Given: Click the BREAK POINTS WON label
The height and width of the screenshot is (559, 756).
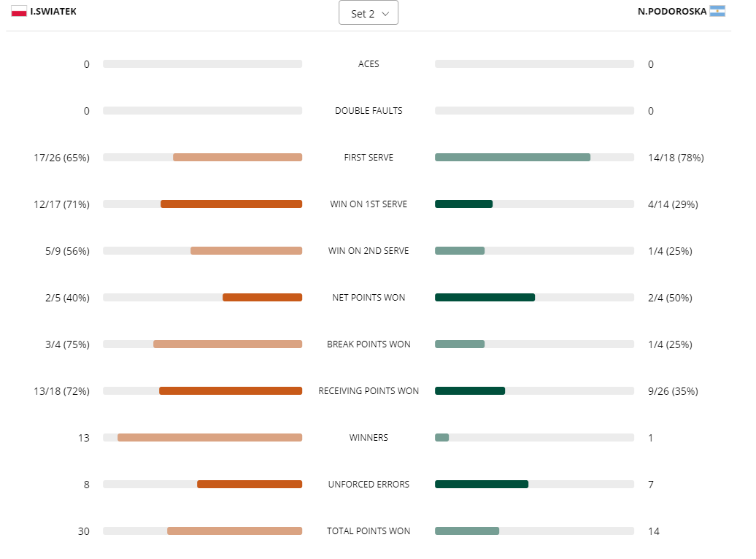Looking at the screenshot, I should coord(369,344).
